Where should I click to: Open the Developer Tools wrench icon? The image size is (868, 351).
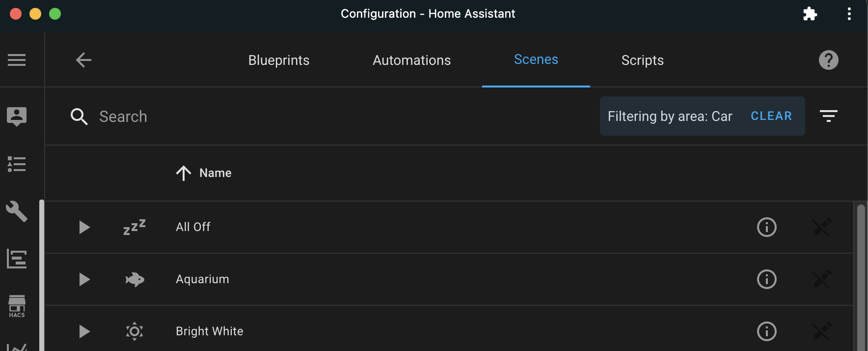(17, 211)
